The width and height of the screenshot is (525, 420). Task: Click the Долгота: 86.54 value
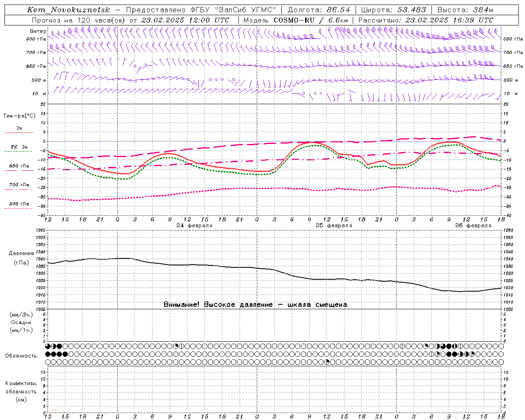[x=319, y=10]
